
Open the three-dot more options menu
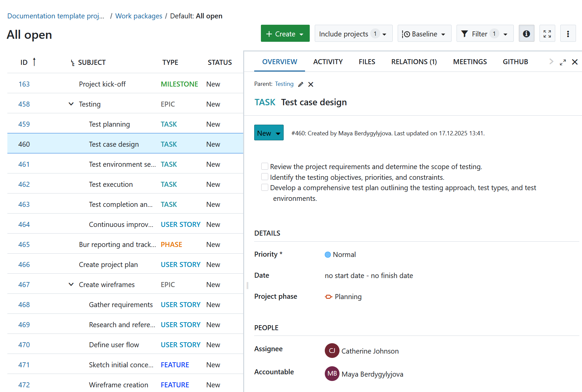(568, 34)
